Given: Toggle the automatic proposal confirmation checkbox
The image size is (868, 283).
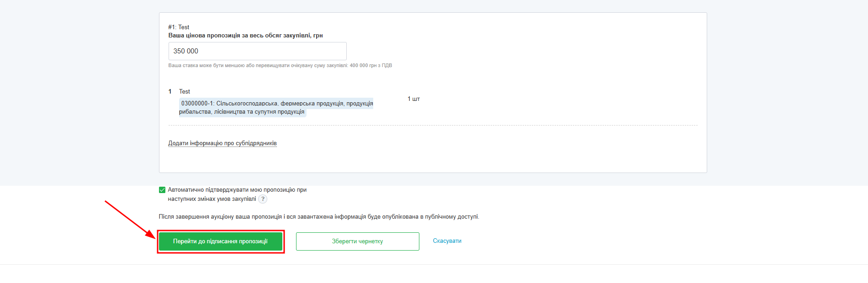Looking at the screenshot, I should pyautogui.click(x=162, y=190).
